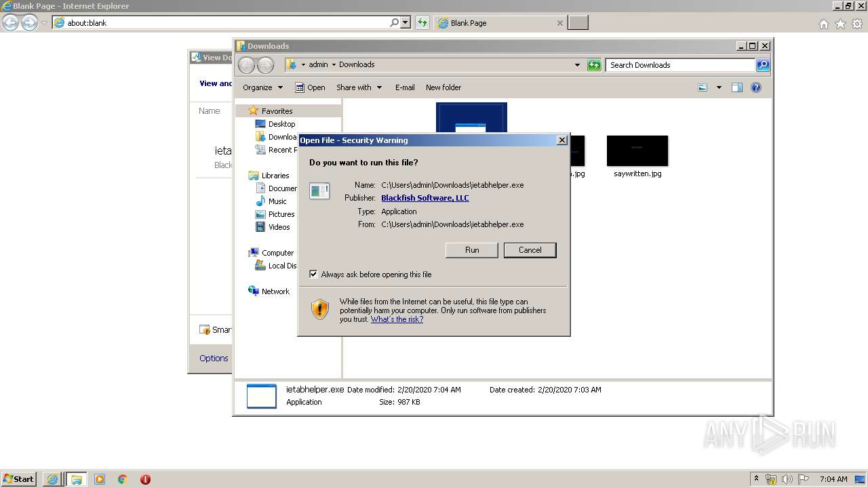This screenshot has width=868, height=488.
Task: Expand the breadcrumb arrow after admin
Action: point(334,64)
